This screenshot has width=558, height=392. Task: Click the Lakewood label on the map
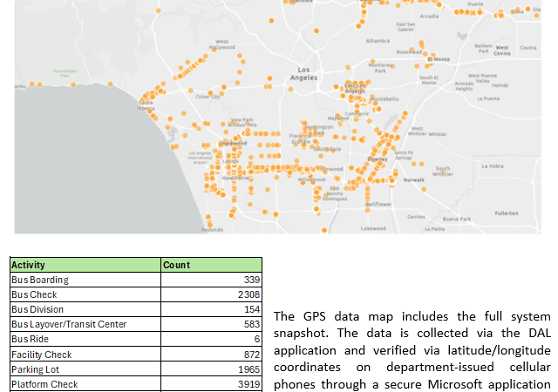[373, 227]
